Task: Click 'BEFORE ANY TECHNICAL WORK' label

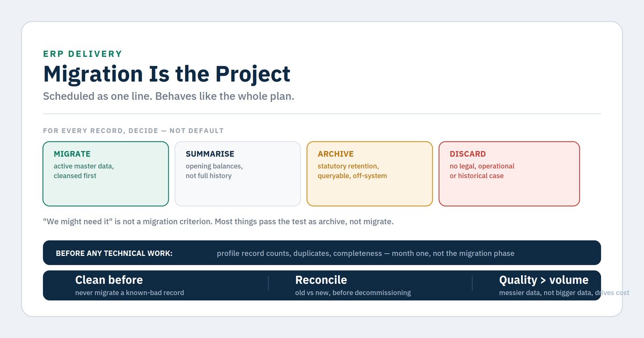Action: (114, 253)
